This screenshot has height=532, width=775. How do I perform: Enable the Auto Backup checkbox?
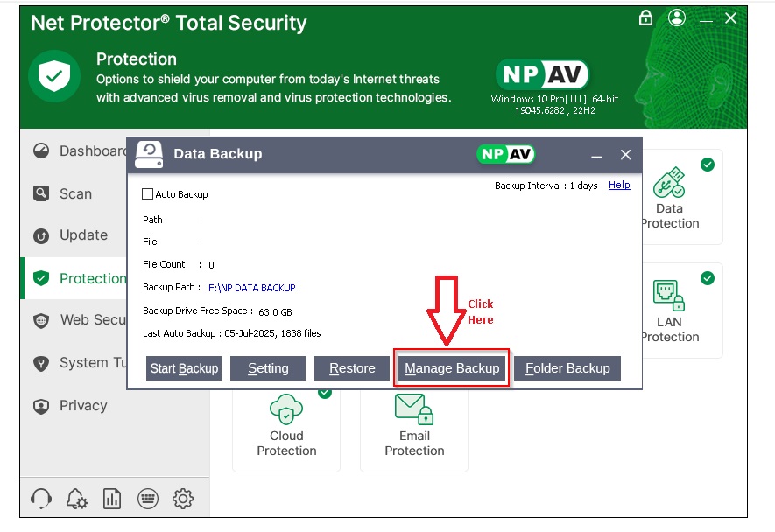pyautogui.click(x=147, y=194)
